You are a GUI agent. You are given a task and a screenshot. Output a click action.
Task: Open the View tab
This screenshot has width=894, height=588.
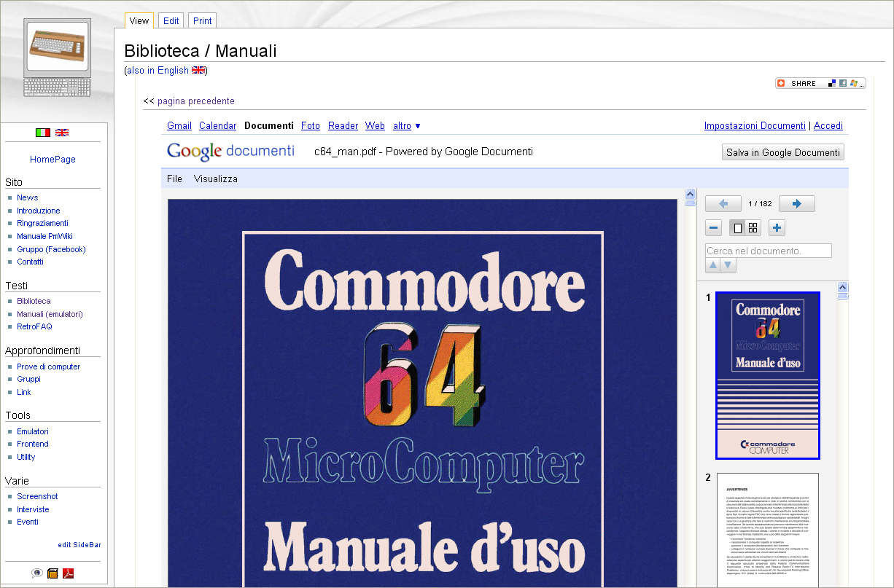click(x=139, y=20)
